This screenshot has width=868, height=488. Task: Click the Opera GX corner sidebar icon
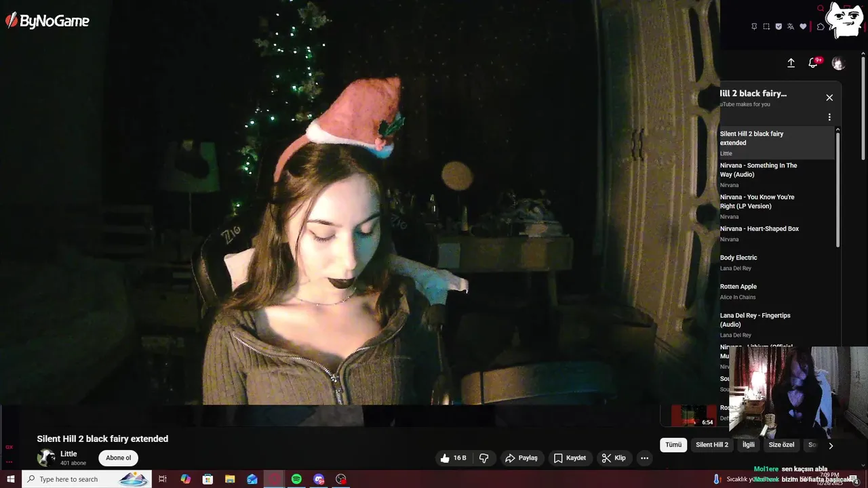click(9, 447)
